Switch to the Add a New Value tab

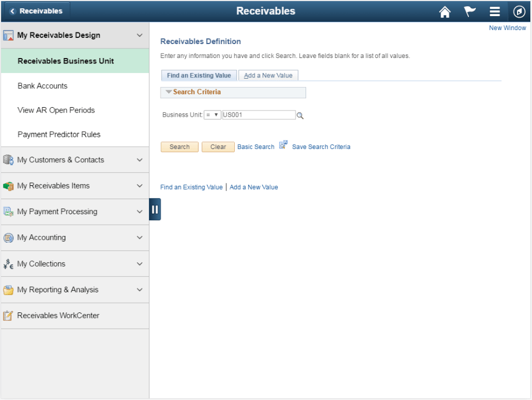point(268,75)
